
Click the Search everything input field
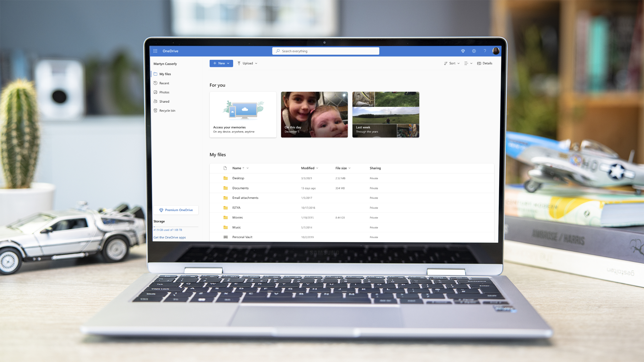[326, 51]
